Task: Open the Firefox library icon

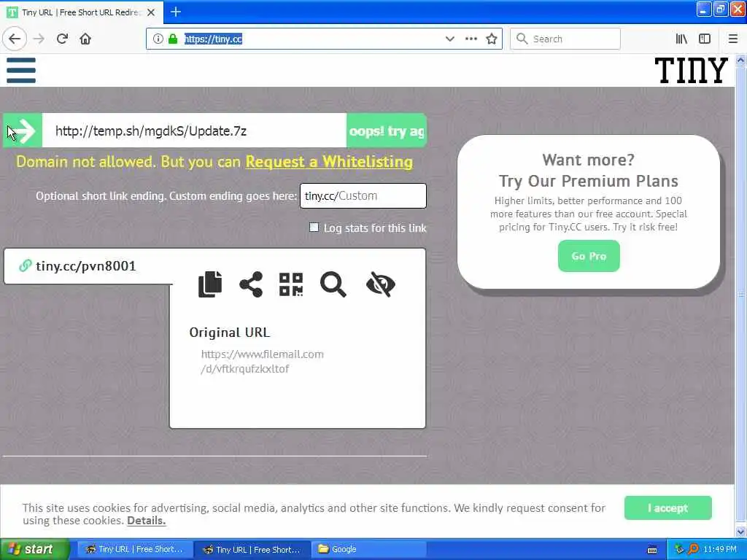Action: (681, 39)
